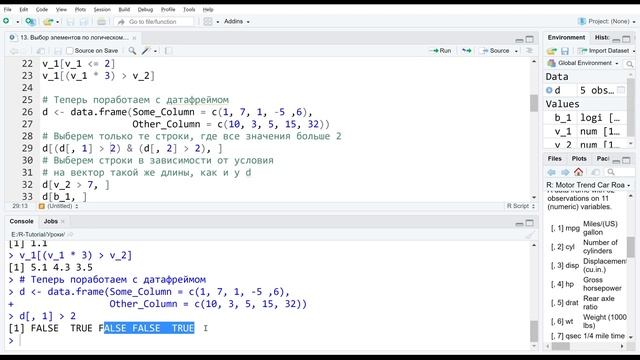Expand the data frame d blue arrow
The width and height of the screenshot is (640, 360).
[x=549, y=90]
